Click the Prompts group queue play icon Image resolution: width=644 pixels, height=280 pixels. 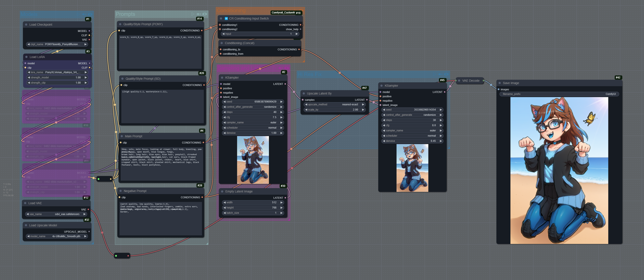pos(193,14)
